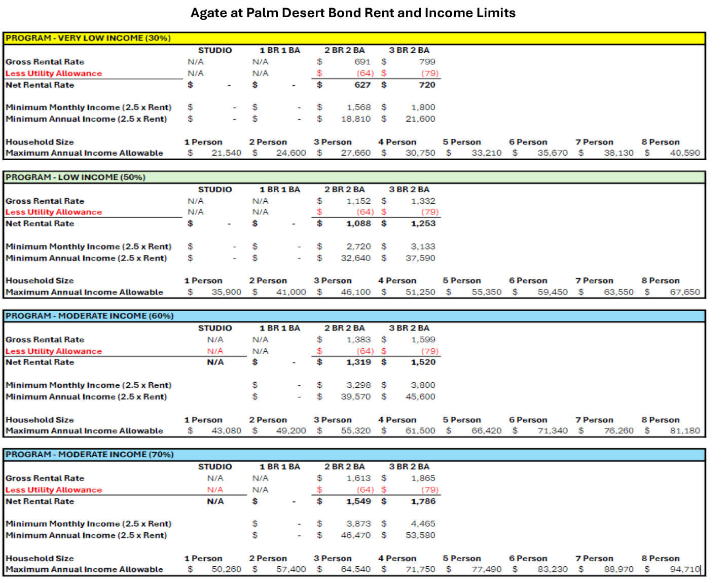
Task: Select the gross rental rate value 1,865
Action: click(x=423, y=479)
